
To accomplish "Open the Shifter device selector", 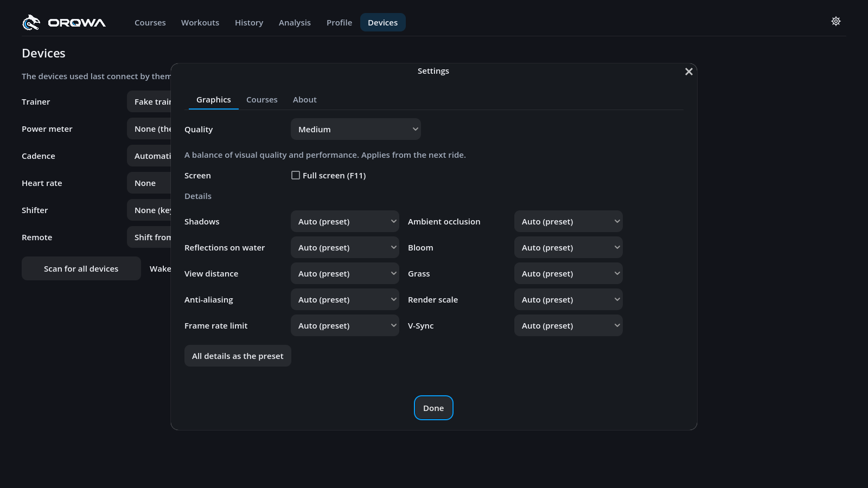I will coord(149,210).
